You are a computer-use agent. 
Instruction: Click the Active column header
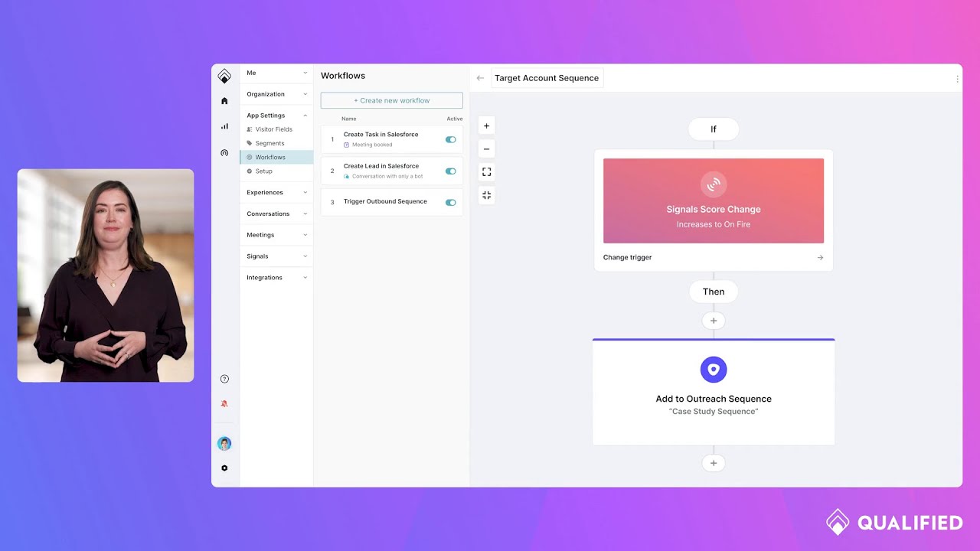pos(455,119)
